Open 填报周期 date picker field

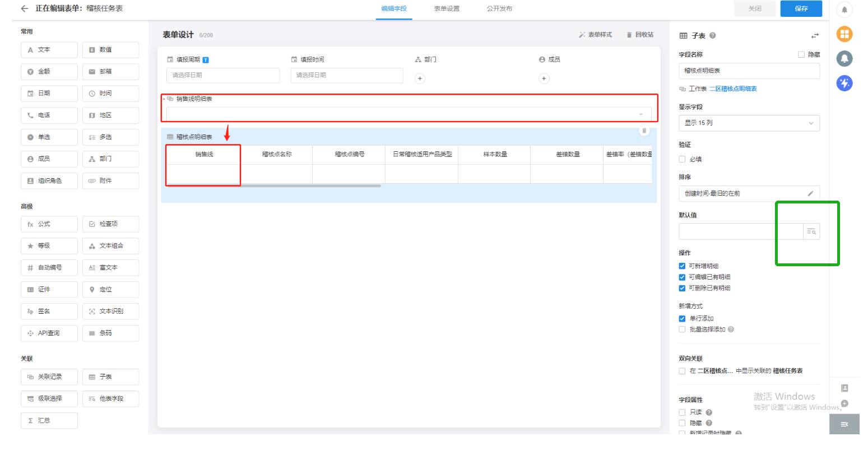pos(222,75)
